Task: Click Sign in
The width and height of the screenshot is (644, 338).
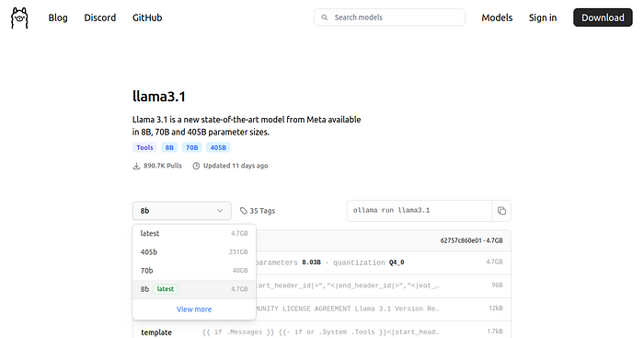Action: (543, 17)
